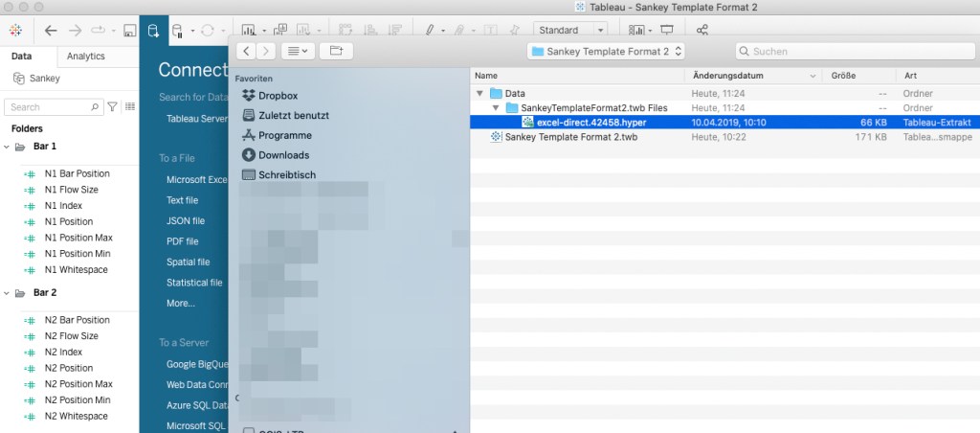Click the Sort descending icon

pos(394,30)
